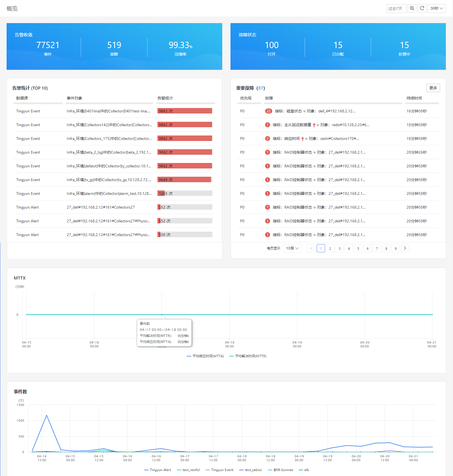Toggle 平均解决时间(MTTR) legend in MTTX chart
The height and width of the screenshot is (476, 453).
[x=248, y=356]
